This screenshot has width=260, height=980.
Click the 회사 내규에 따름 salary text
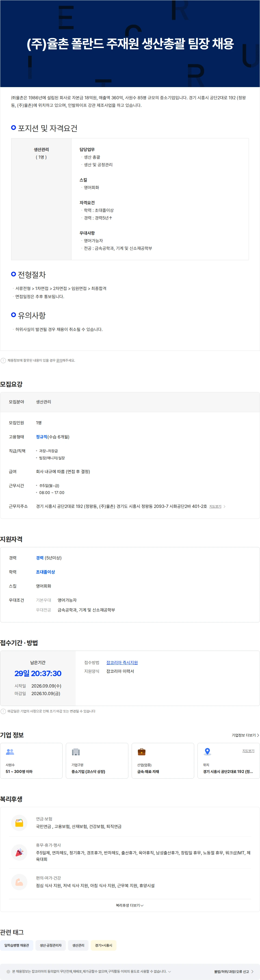pyautogui.click(x=63, y=471)
